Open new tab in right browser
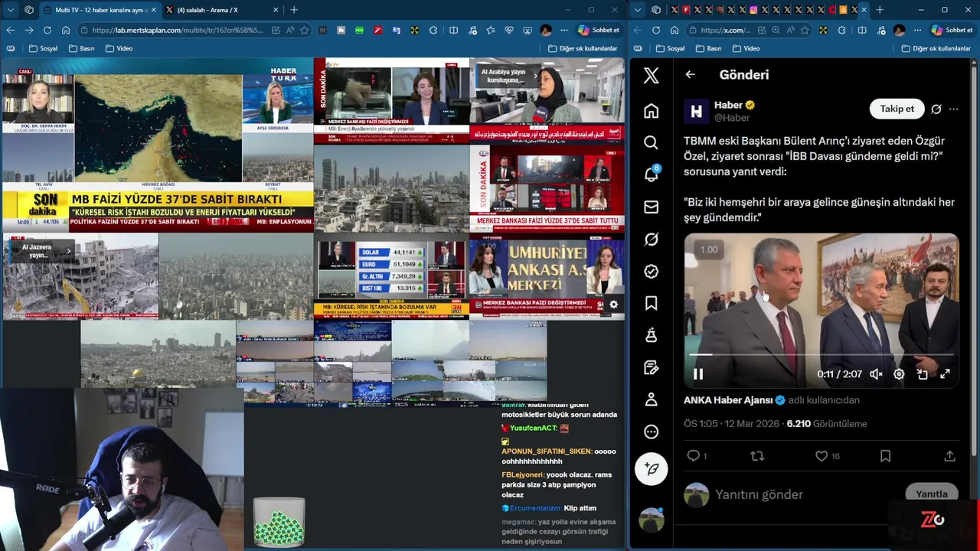Screen dimensions: 980x551 coord(880,10)
